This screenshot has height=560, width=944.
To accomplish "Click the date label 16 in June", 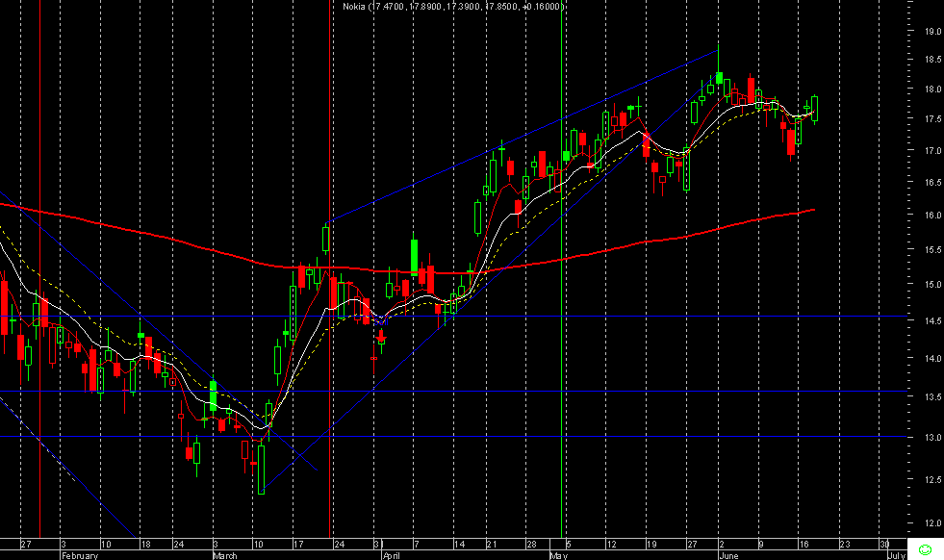I will pyautogui.click(x=804, y=545).
